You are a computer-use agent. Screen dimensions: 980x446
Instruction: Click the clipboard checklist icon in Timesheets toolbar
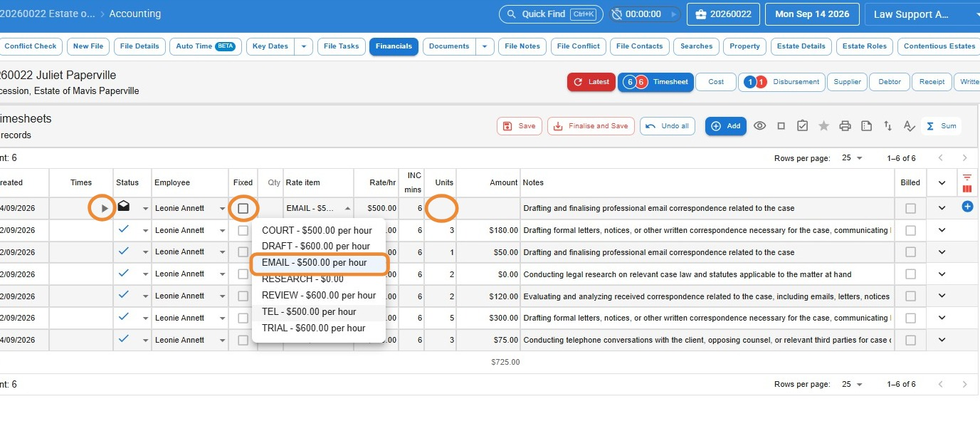[802, 126]
